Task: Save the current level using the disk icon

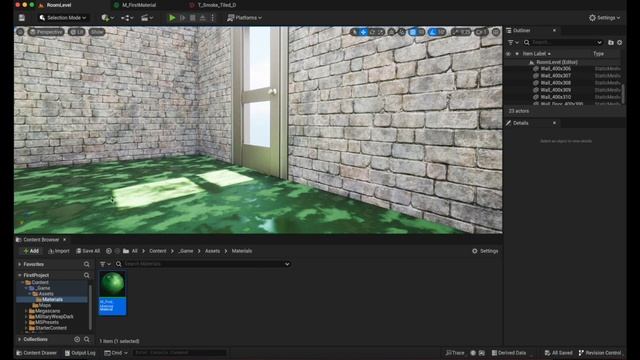Action: pos(22,18)
